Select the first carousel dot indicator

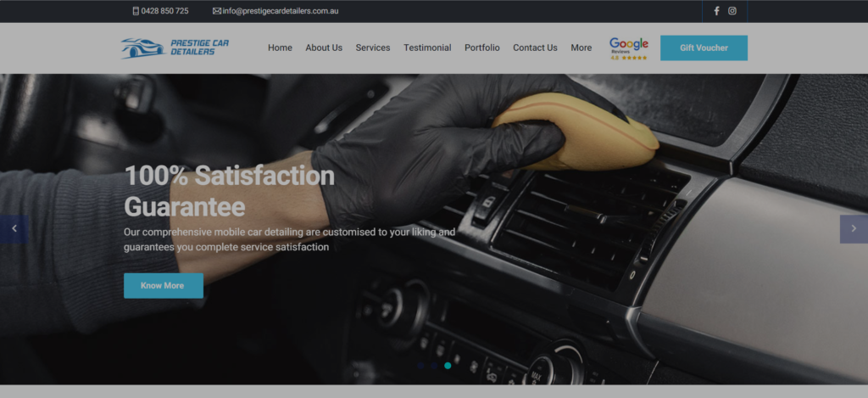coord(421,366)
